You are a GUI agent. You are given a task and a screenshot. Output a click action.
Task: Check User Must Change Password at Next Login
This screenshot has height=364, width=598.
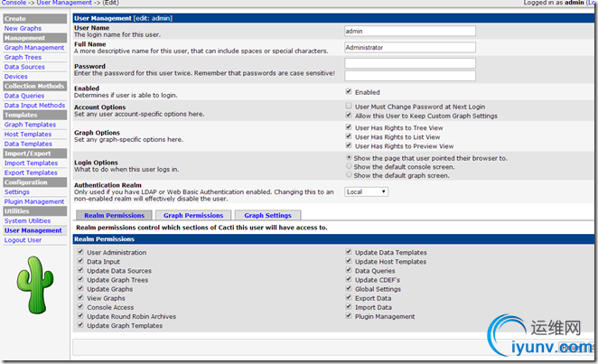(348, 106)
